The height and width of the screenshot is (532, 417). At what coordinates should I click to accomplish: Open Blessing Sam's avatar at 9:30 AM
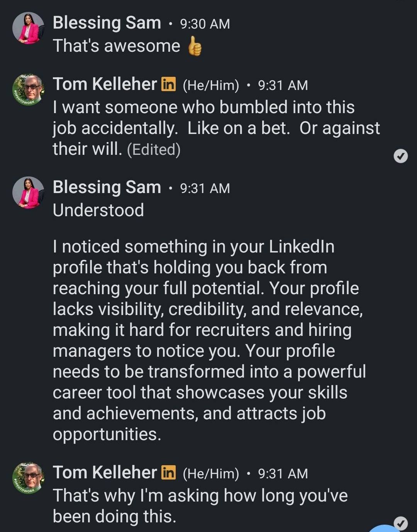pos(28,28)
